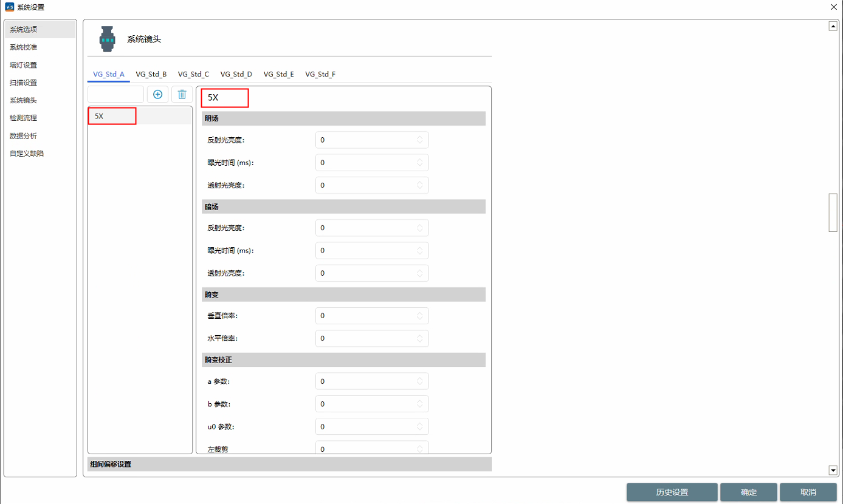This screenshot has height=504, width=843.
Task: Select the 5X lens in the list
Action: [112, 115]
